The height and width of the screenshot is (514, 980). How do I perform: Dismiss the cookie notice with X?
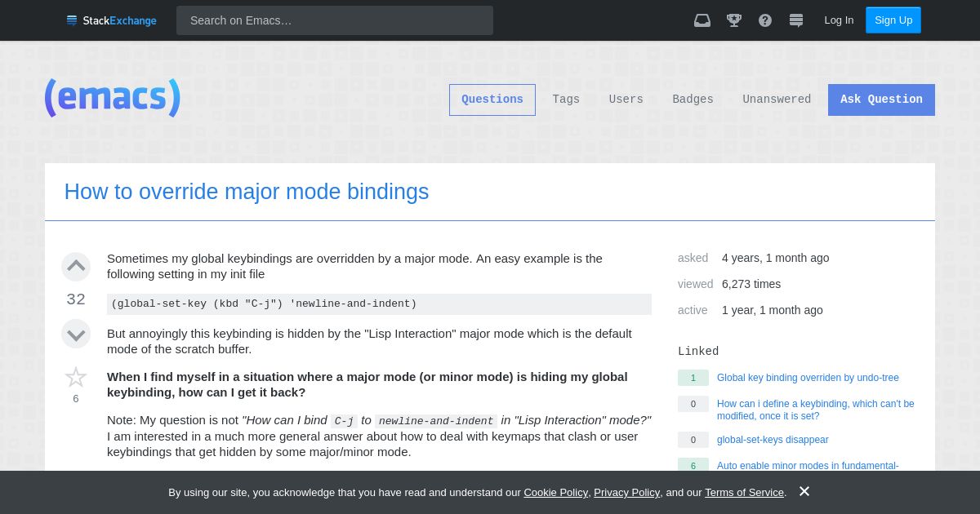click(804, 491)
